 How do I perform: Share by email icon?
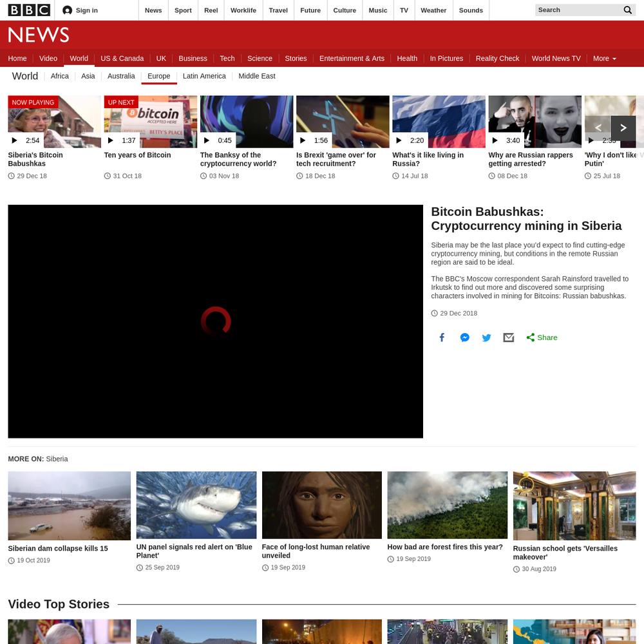coord(509,337)
